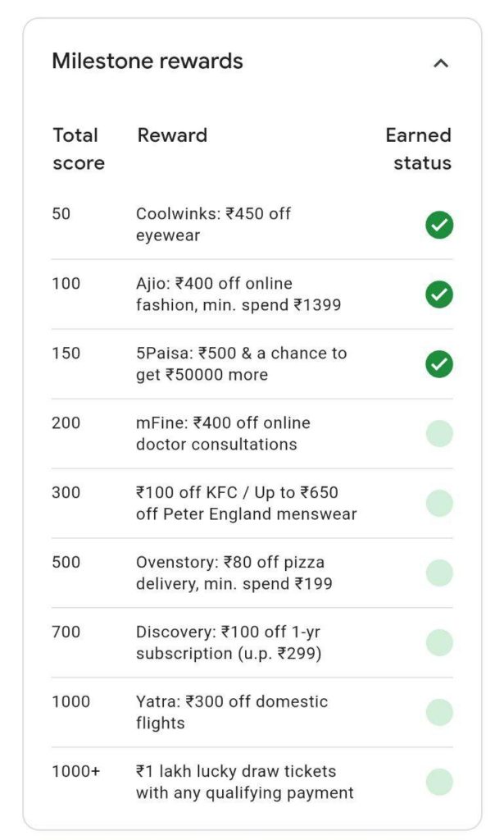
Task: Click the 1000+ total score row
Action: coord(252,782)
